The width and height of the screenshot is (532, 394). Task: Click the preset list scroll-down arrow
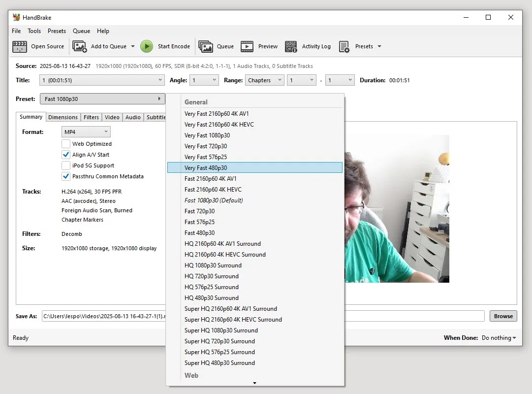[x=255, y=383]
